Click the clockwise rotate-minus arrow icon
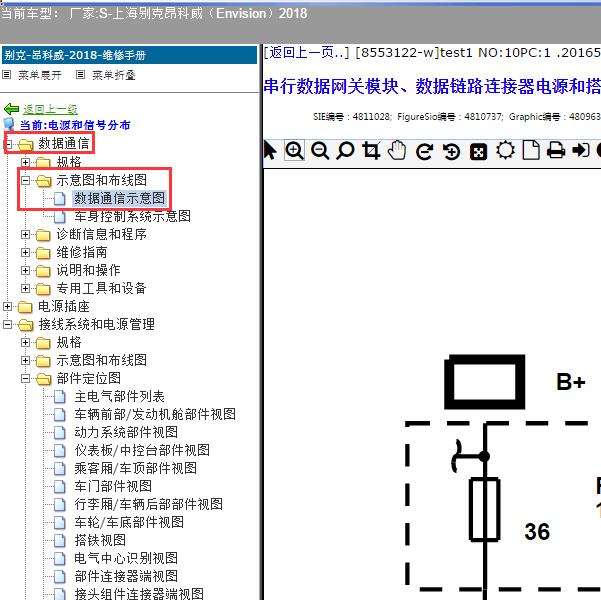 point(424,151)
